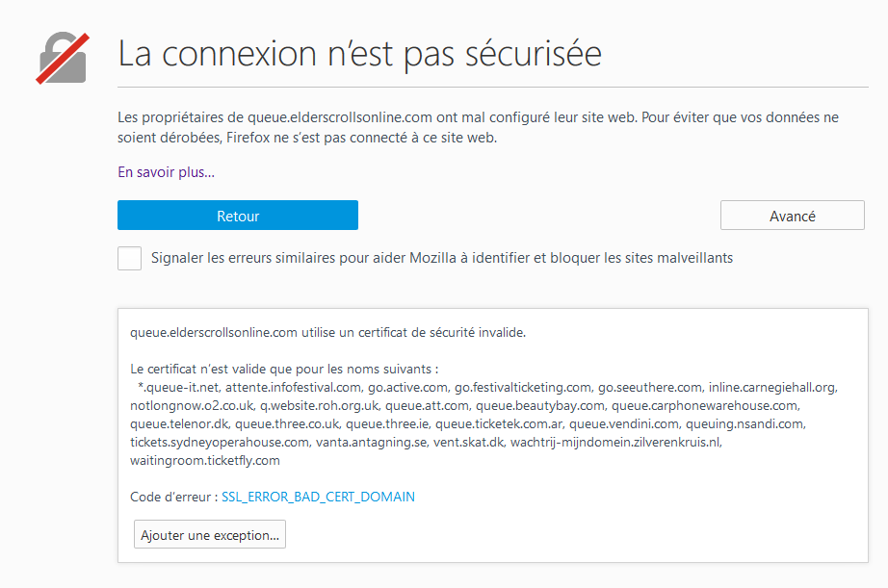Click the 'inline.carnegiehall.org' domain name
The image size is (888, 588).
(x=773, y=387)
